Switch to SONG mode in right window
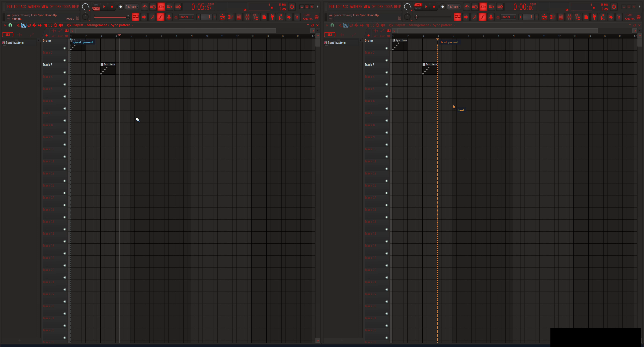This screenshot has height=347, width=644. tap(418, 9)
